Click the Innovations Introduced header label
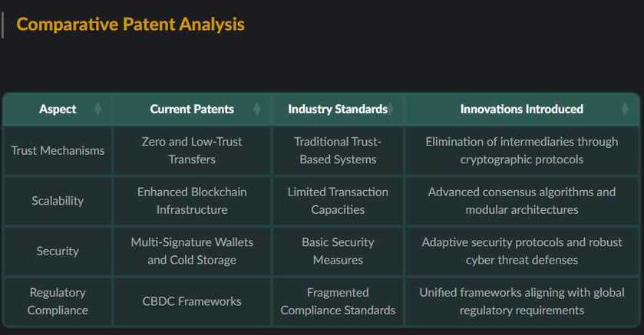 (522, 109)
